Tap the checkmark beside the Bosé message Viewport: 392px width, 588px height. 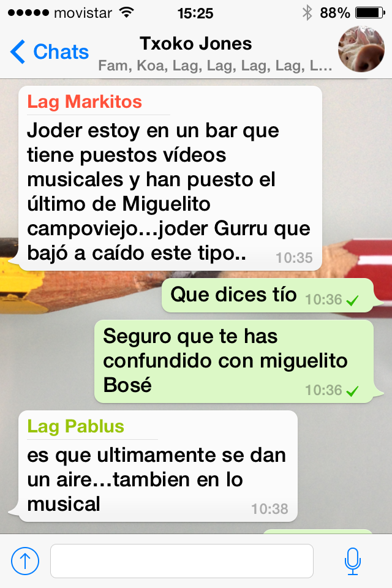(352, 391)
